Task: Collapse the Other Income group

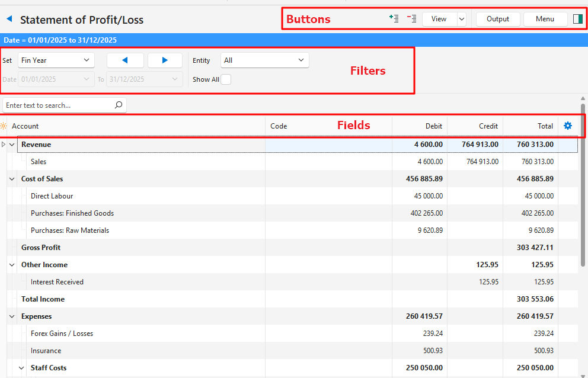Action: 12,265
